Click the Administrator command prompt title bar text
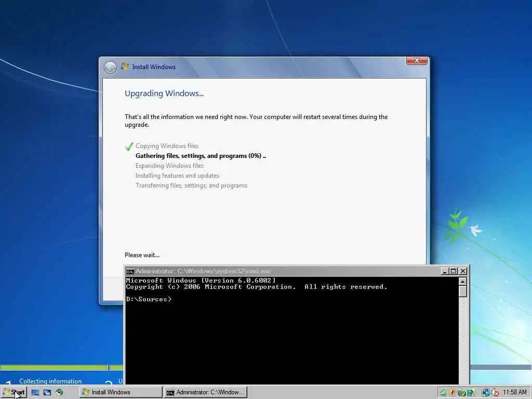Viewport: 532px width, 399px height. click(x=203, y=271)
